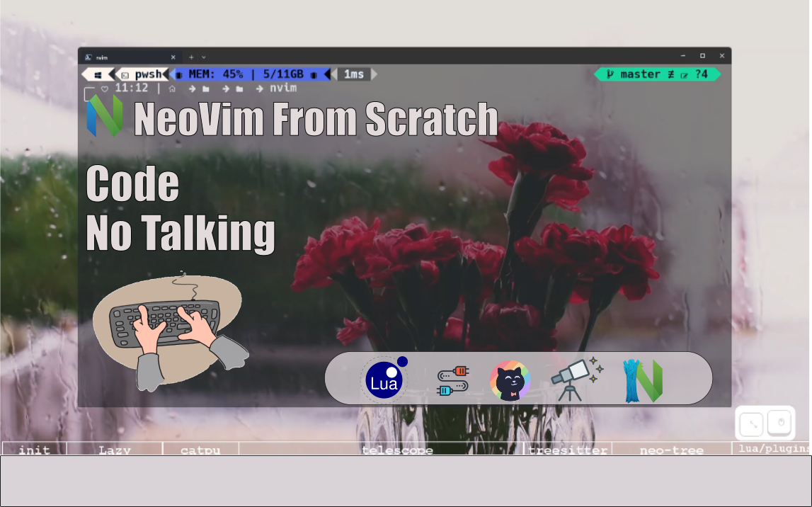Expand the new-tab profile dropdown chevron
Viewport: 812px width, 507px height.
[x=203, y=57]
